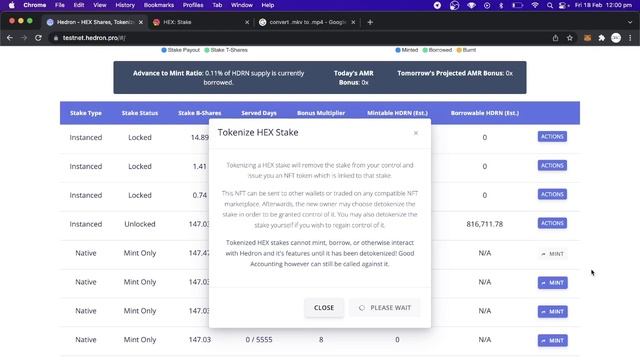640x360 pixels.
Task: Open ACTIONS for the 14.89 B-Shares stake
Action: click(x=552, y=137)
